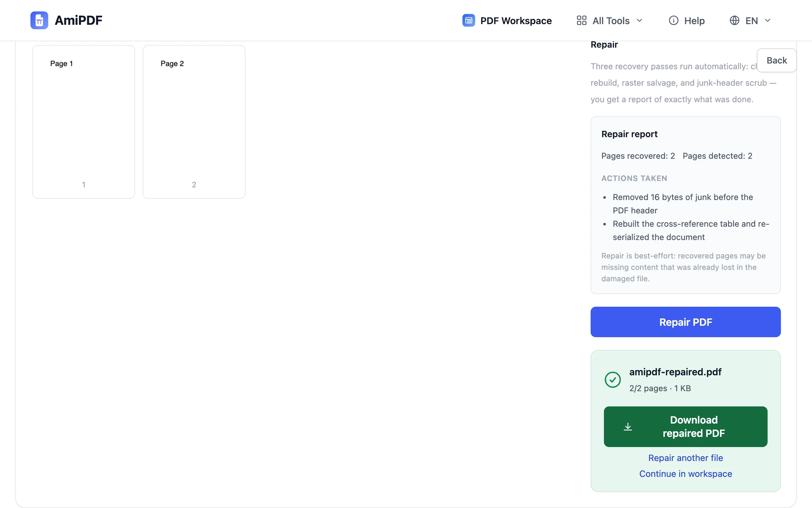This screenshot has height=508, width=812.
Task: Select the Page 1 thumbnail
Action: (x=83, y=122)
